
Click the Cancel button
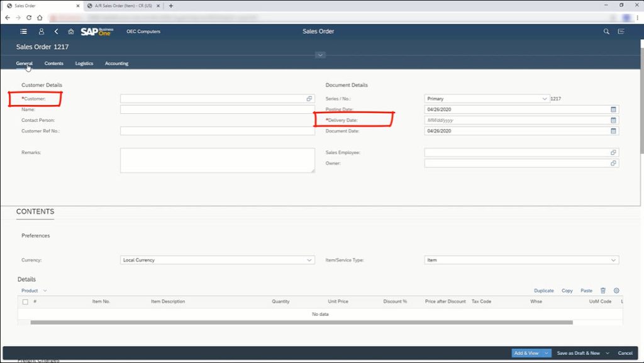coord(625,353)
